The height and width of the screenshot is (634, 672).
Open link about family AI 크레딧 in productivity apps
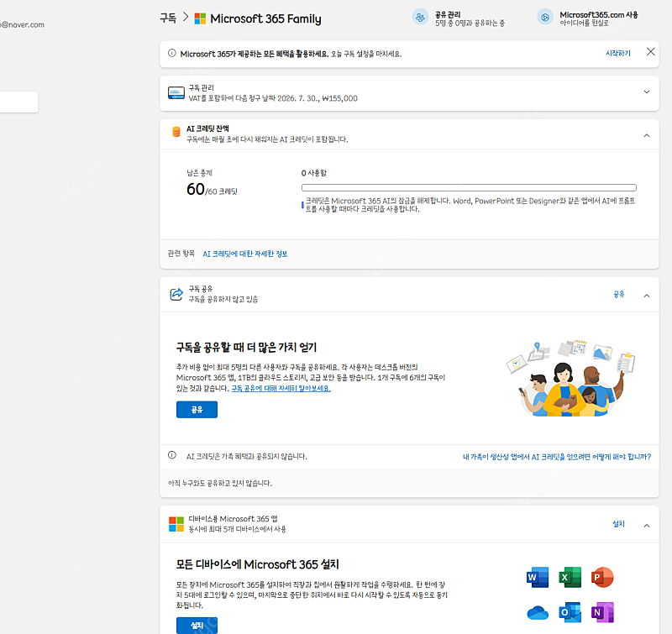(557, 457)
